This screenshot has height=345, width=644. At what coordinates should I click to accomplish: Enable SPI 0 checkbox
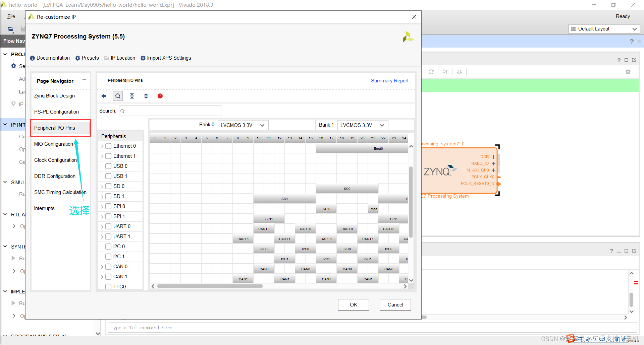coord(108,206)
